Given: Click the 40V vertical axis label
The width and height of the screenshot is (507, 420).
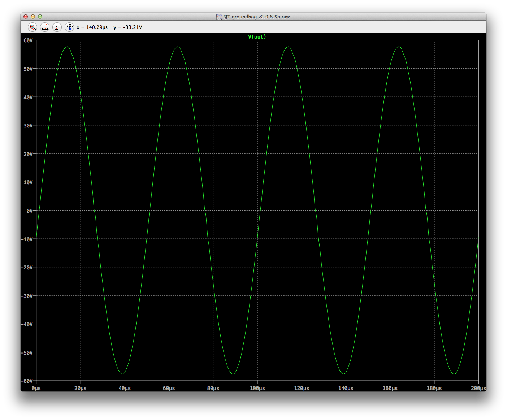Looking at the screenshot, I should coord(28,97).
